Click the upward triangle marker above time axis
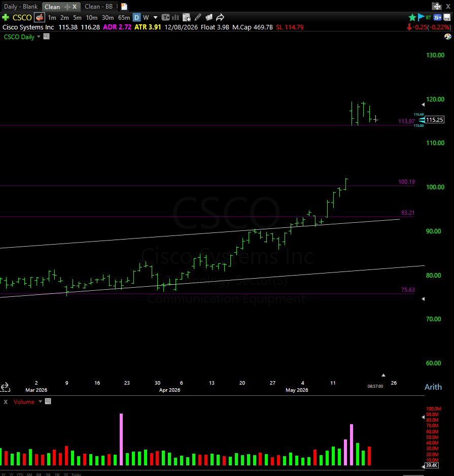 coord(383,375)
